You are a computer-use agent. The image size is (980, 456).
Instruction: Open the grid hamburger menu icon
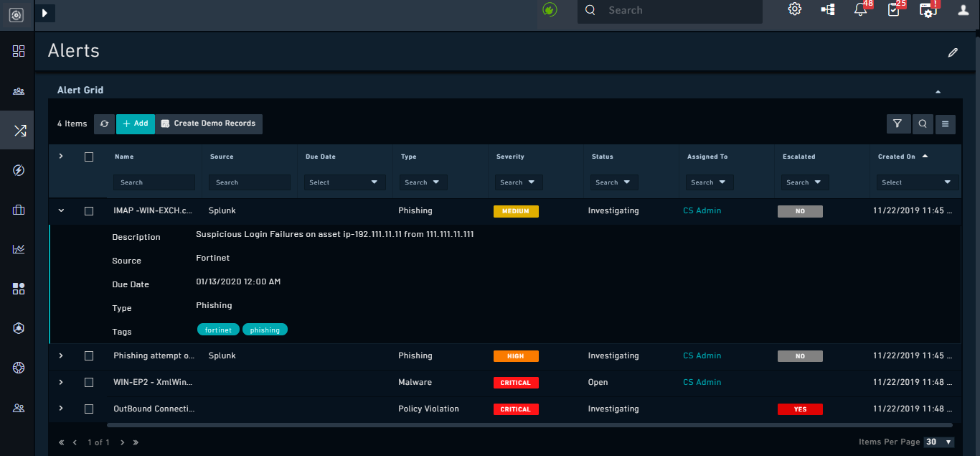coord(945,124)
